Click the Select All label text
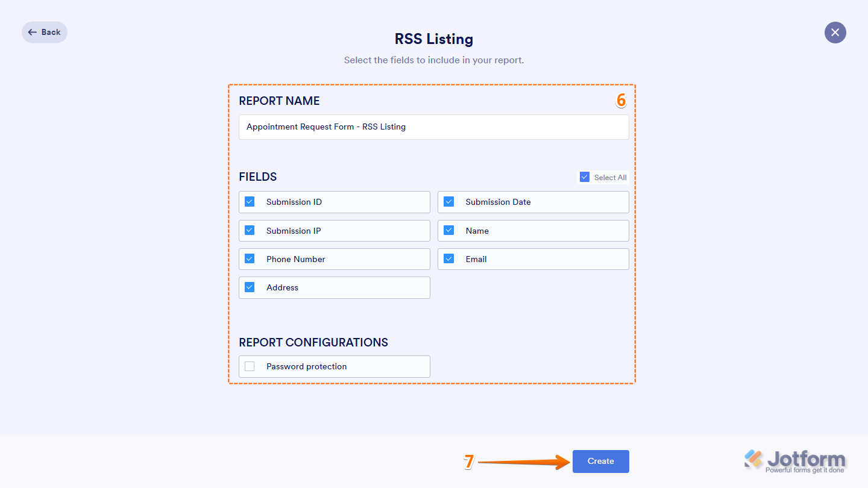The height and width of the screenshot is (488, 868). [x=610, y=178]
